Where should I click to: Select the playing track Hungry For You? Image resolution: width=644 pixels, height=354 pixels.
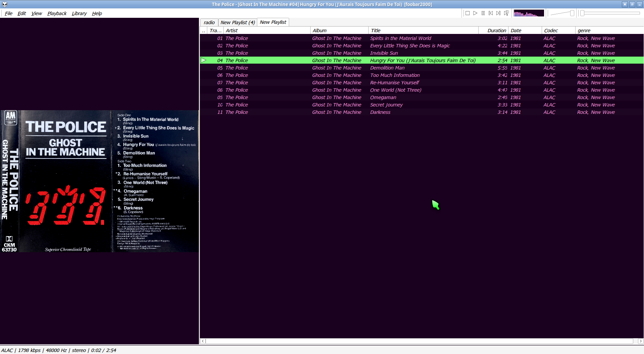pyautogui.click(x=422, y=60)
